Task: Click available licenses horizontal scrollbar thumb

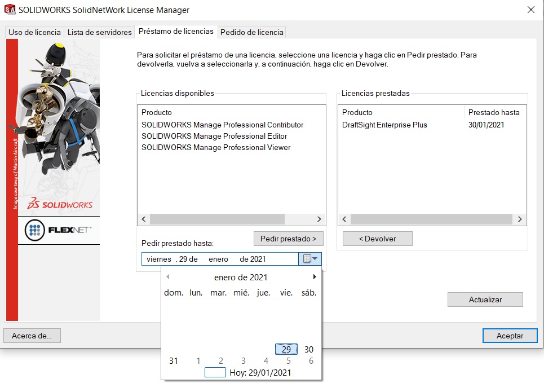Action: tap(217, 219)
